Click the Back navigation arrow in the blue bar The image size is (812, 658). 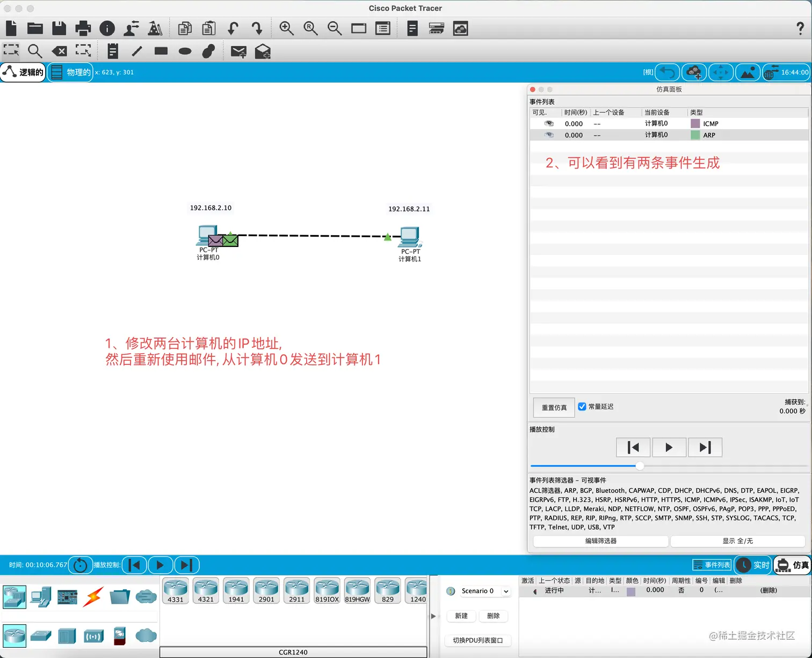[668, 72]
